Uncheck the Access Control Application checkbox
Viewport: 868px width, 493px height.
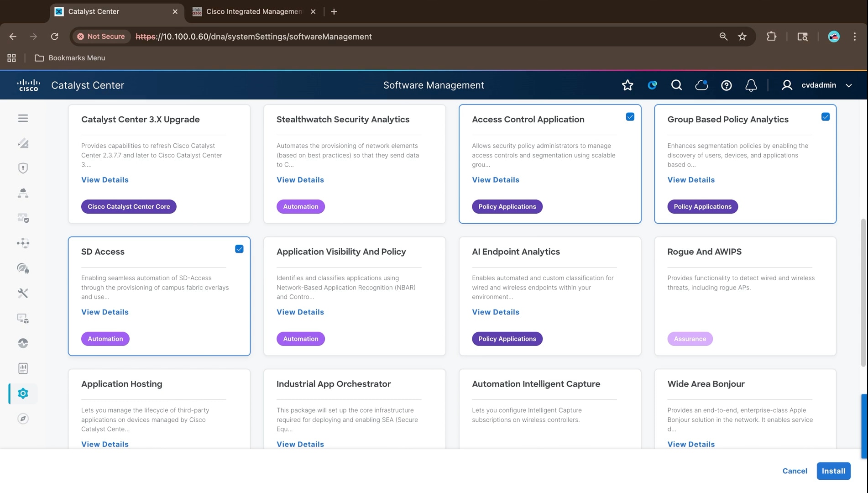tap(630, 117)
